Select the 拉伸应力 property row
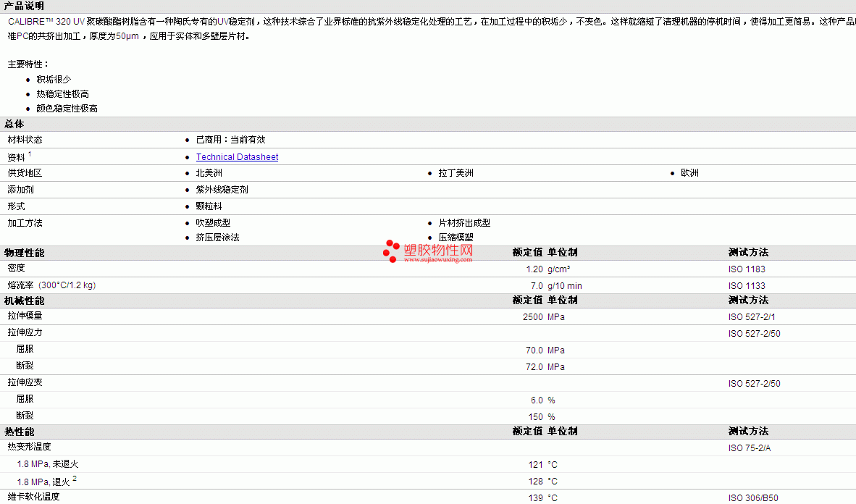 click(x=428, y=333)
